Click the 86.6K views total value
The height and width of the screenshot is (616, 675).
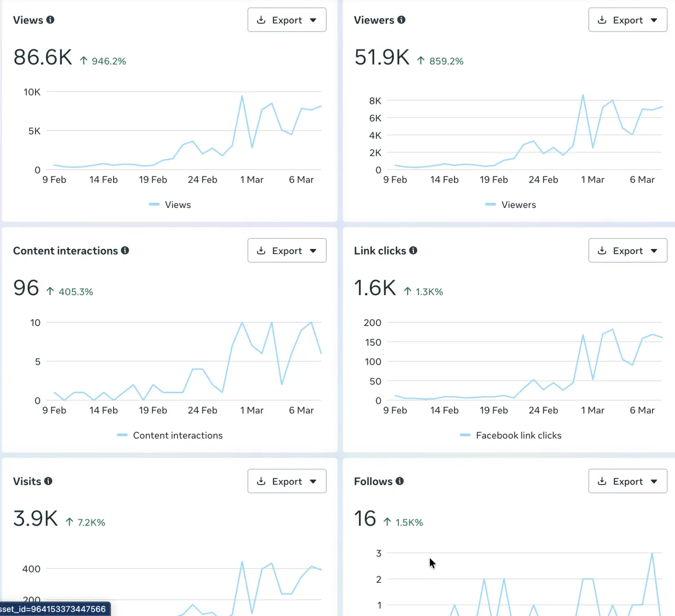pyautogui.click(x=43, y=57)
